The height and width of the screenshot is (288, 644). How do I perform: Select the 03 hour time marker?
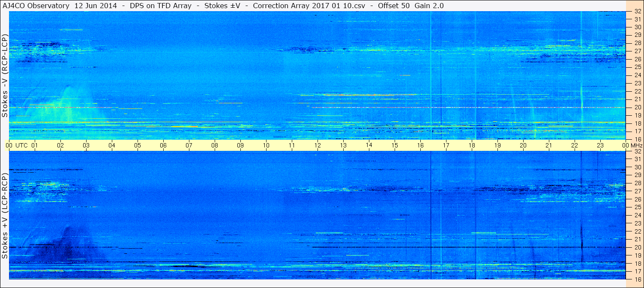(x=86, y=145)
